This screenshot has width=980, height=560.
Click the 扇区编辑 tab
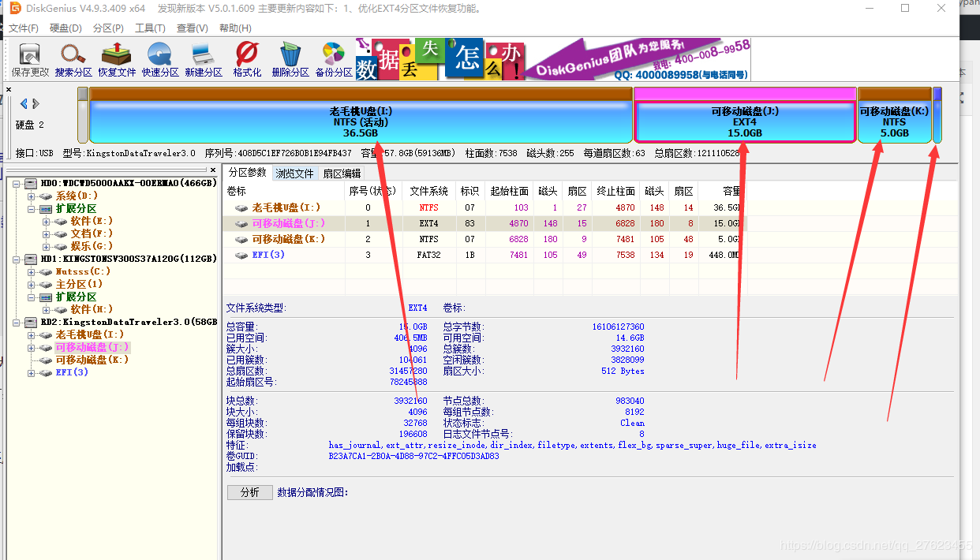click(x=342, y=172)
